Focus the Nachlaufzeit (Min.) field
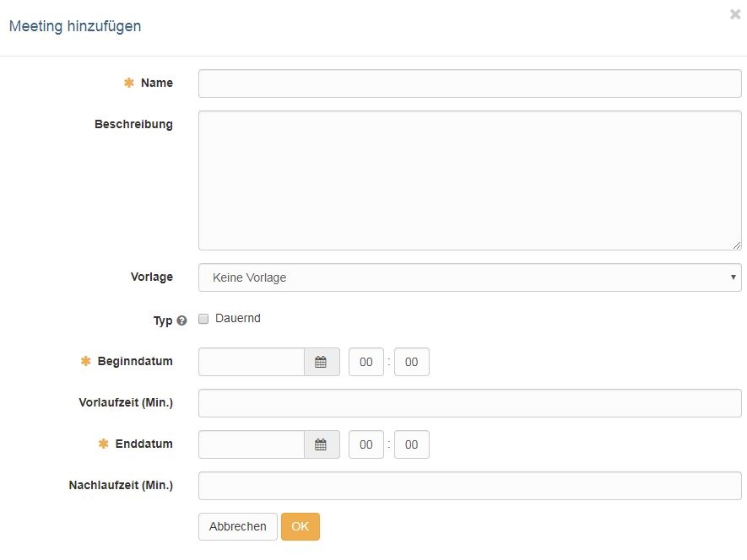 pos(469,486)
